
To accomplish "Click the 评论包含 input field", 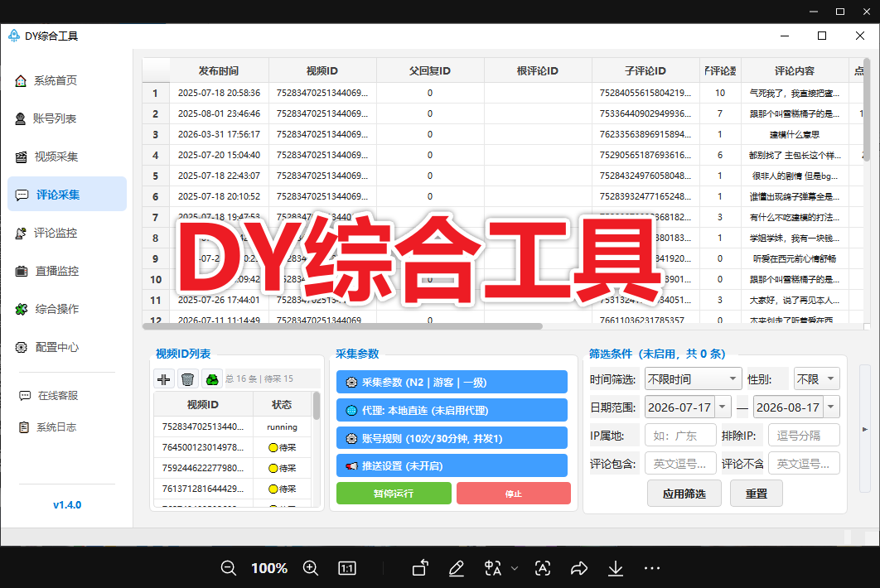I will click(681, 464).
